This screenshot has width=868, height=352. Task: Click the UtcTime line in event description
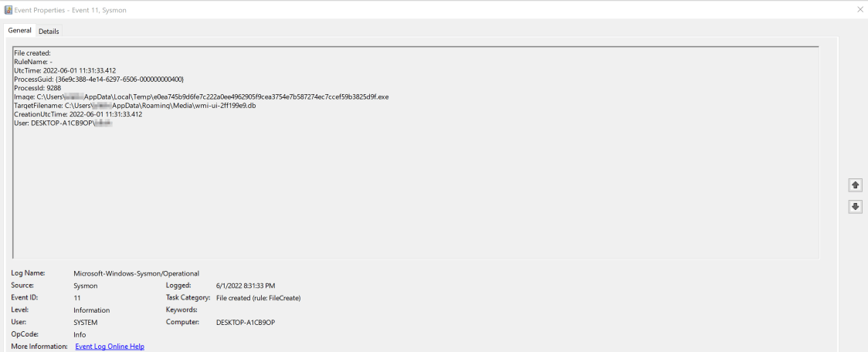click(65, 70)
